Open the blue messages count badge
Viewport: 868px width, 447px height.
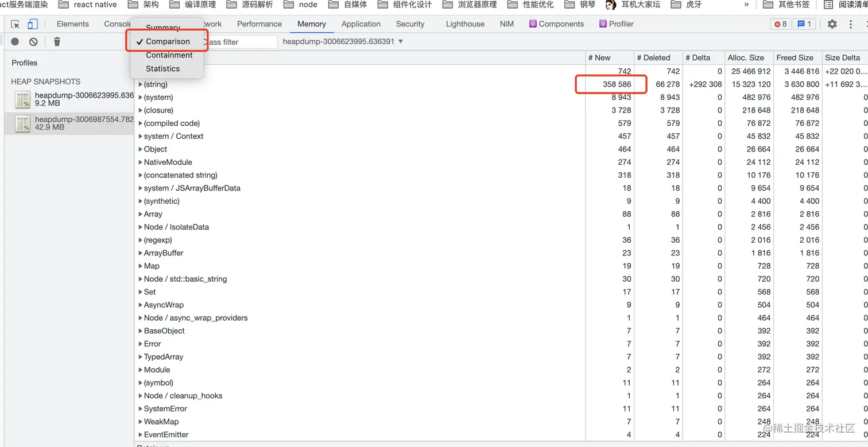[x=804, y=24]
